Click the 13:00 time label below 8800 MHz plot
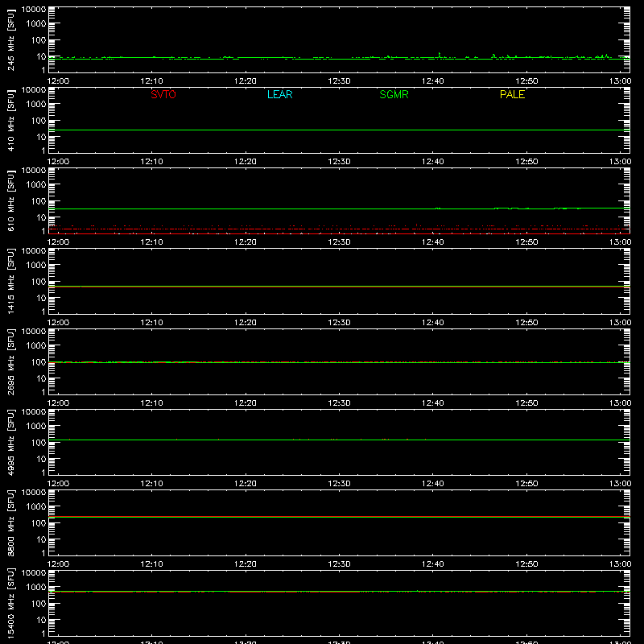644x644 pixels. tap(620, 564)
